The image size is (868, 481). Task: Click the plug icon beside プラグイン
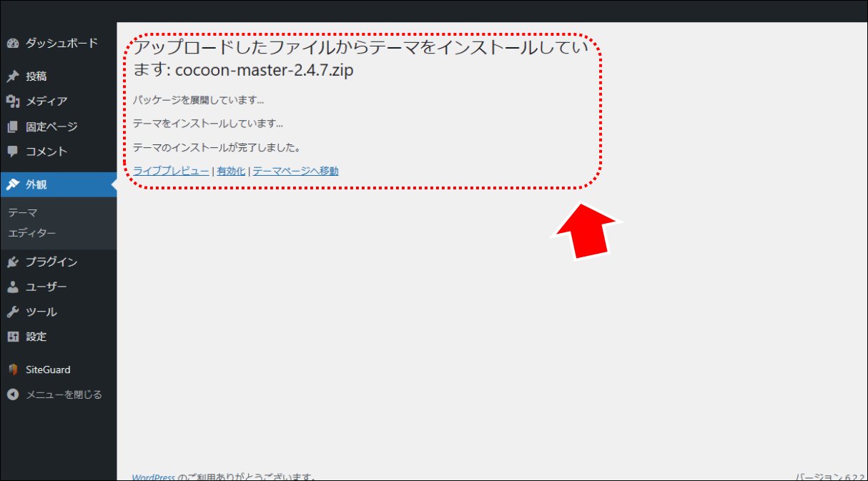tap(12, 262)
